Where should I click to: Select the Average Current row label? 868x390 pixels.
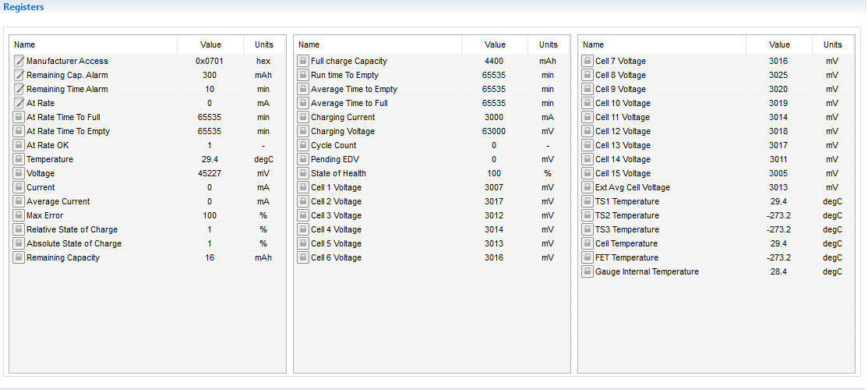(58, 202)
